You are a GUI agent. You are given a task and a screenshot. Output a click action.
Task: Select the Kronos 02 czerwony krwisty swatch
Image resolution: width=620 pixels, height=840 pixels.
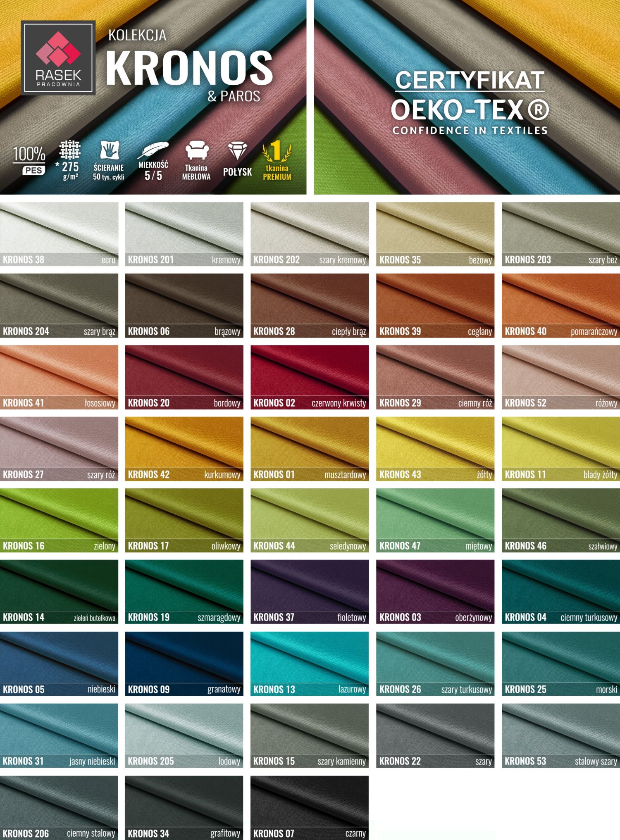coord(310,377)
